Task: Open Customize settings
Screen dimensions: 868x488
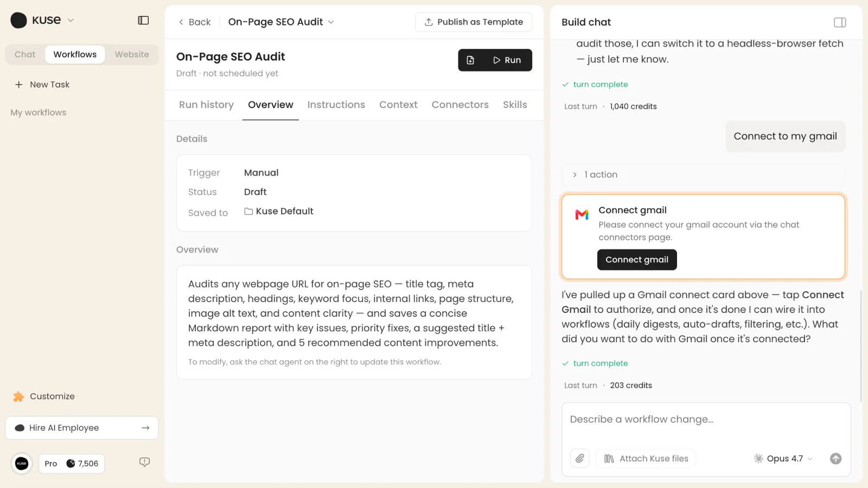Action: click(x=44, y=396)
